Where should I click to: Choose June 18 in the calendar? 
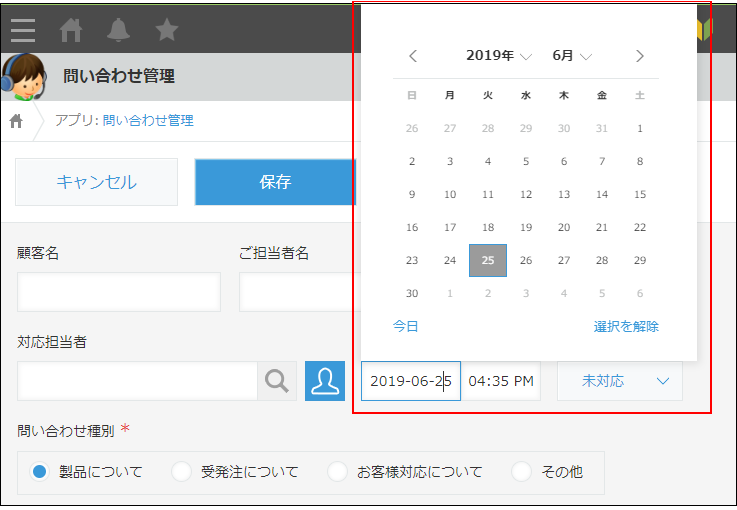tap(488, 228)
